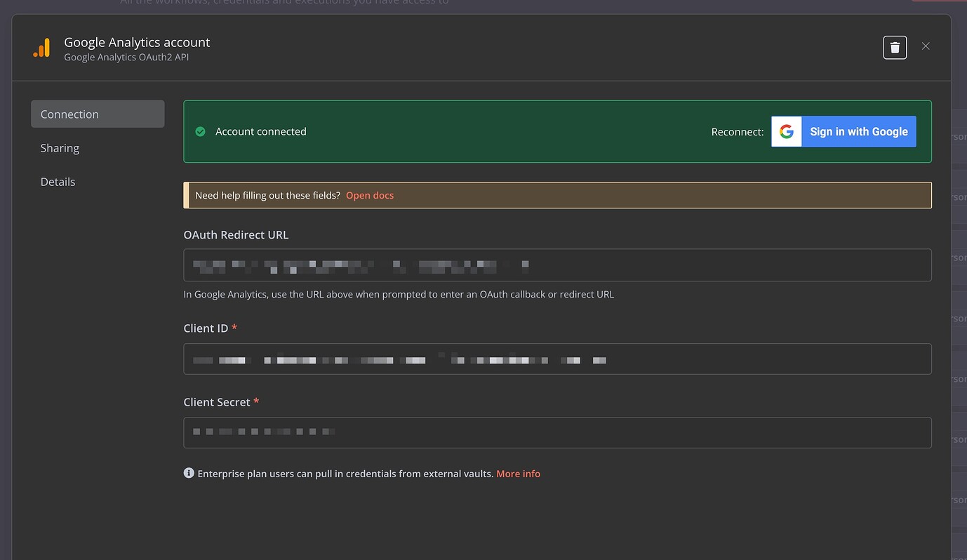Click inside the Client Secret input field
Screen dimensions: 967x560
pyautogui.click(x=557, y=432)
